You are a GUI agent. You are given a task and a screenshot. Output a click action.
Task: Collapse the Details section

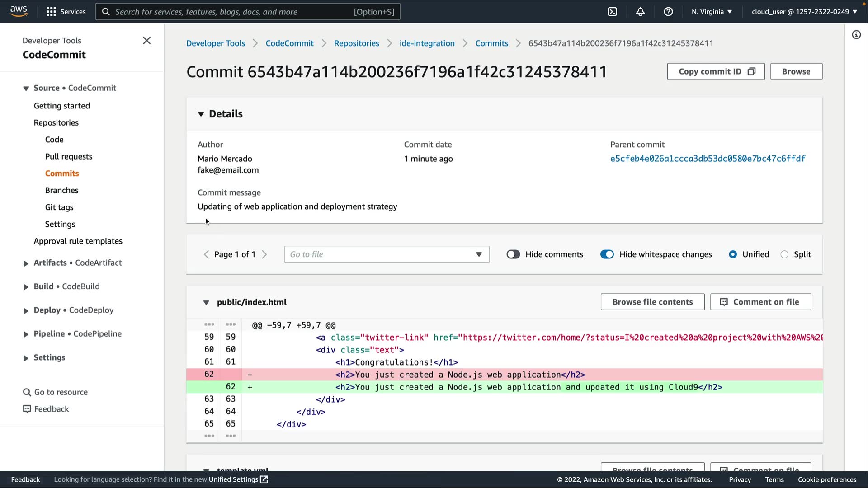coord(201,114)
